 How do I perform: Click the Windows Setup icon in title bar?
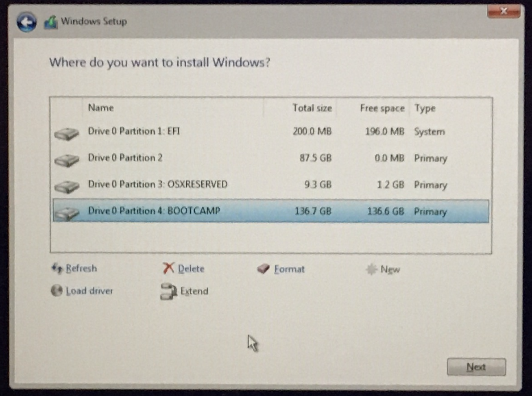[51, 22]
